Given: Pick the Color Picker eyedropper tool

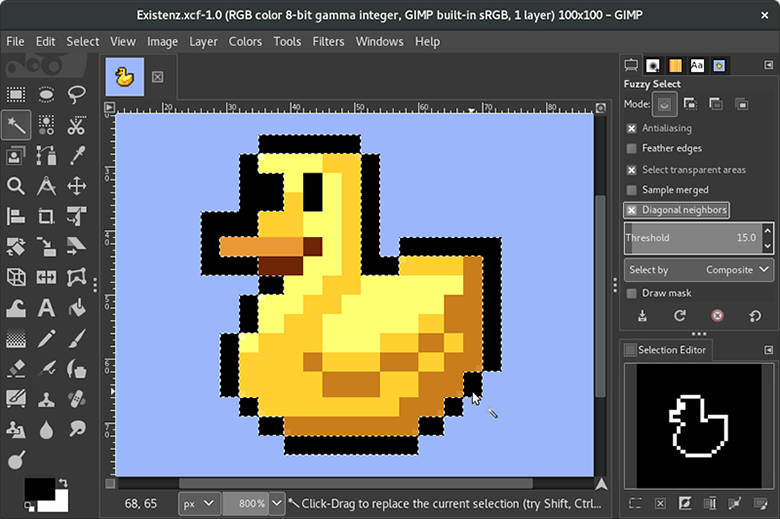Looking at the screenshot, I should 77,155.
